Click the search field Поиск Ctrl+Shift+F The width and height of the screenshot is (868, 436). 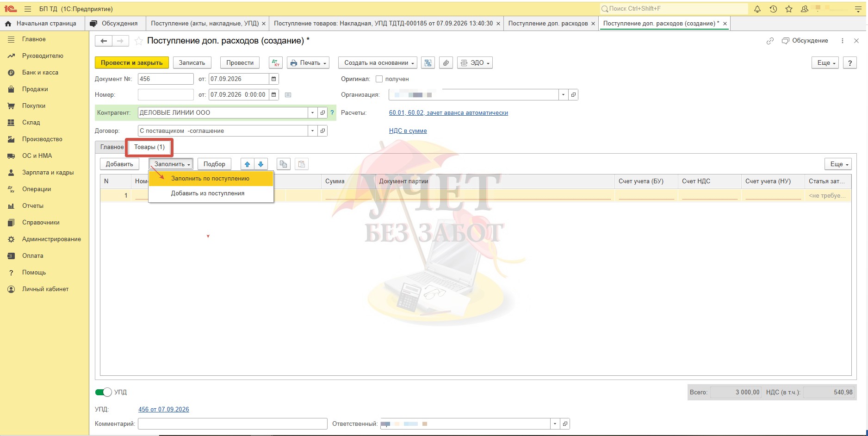click(x=674, y=9)
